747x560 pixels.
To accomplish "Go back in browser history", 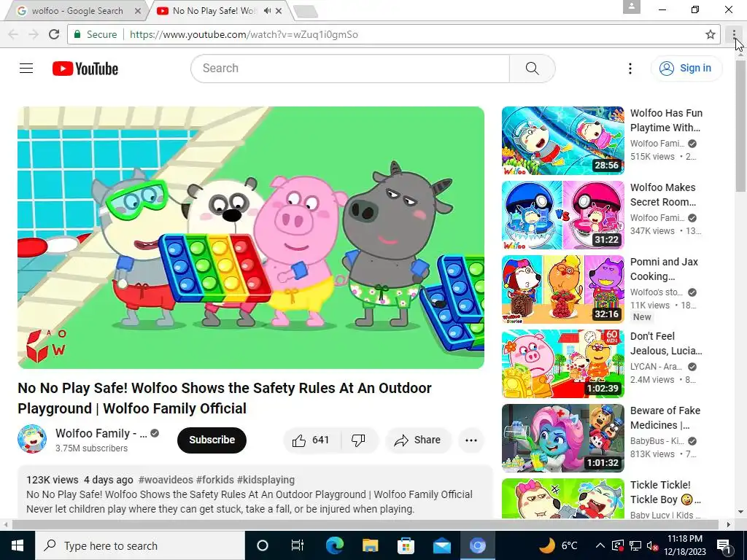I will [x=13, y=34].
